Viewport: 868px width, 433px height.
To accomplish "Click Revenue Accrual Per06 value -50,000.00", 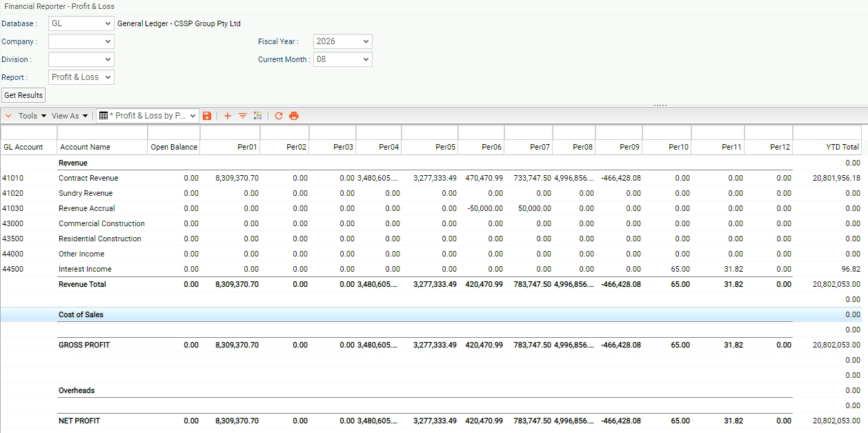I will (484, 208).
